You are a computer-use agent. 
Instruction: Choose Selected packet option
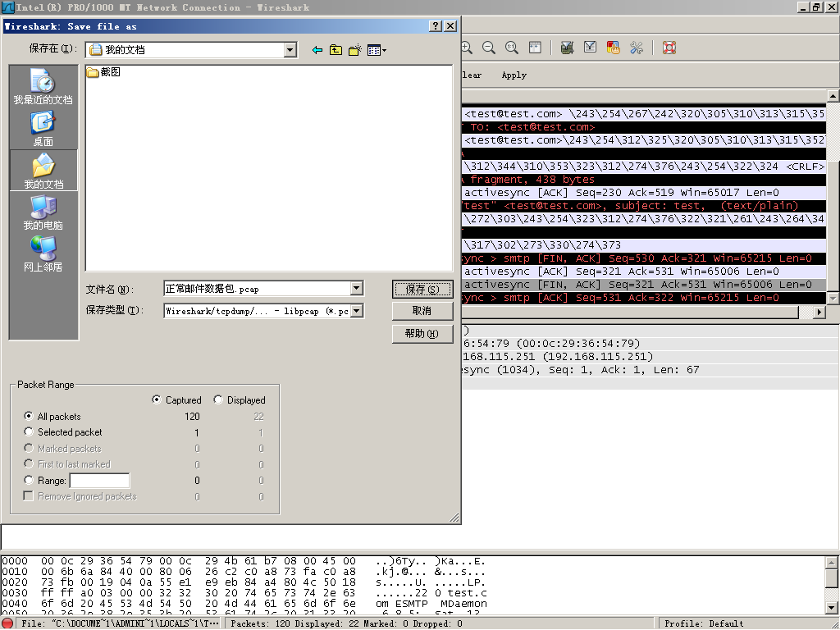29,431
